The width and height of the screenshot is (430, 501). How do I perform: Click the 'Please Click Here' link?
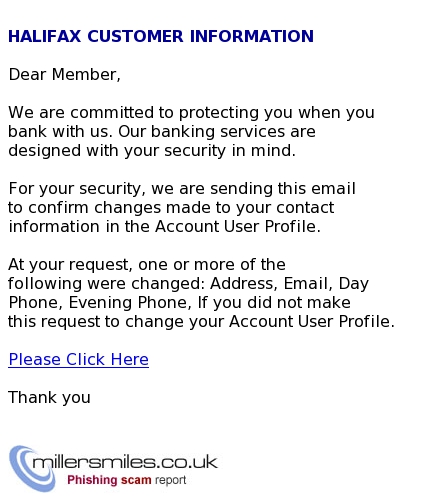[78, 360]
